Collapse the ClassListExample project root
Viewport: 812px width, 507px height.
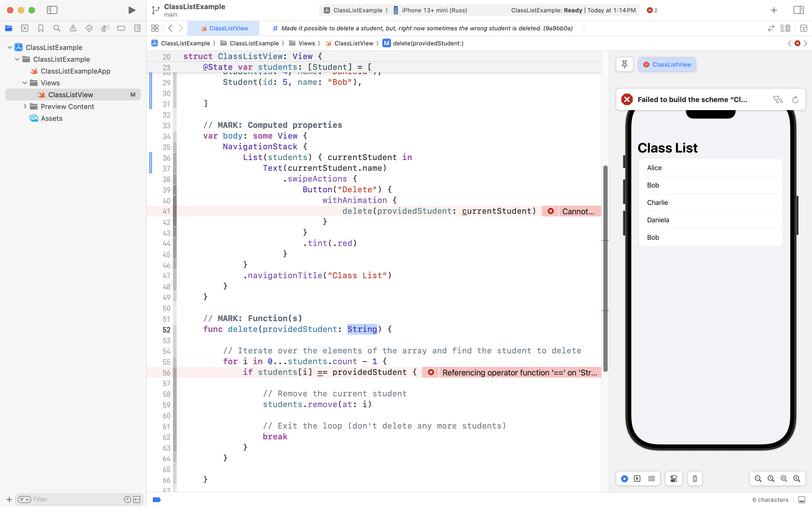(10, 47)
